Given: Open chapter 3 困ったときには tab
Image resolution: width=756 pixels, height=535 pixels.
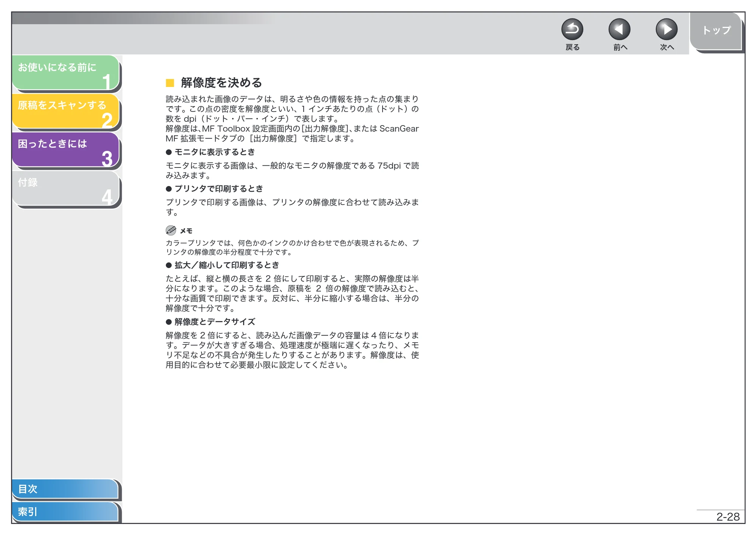Looking at the screenshot, I should pyautogui.click(x=66, y=150).
